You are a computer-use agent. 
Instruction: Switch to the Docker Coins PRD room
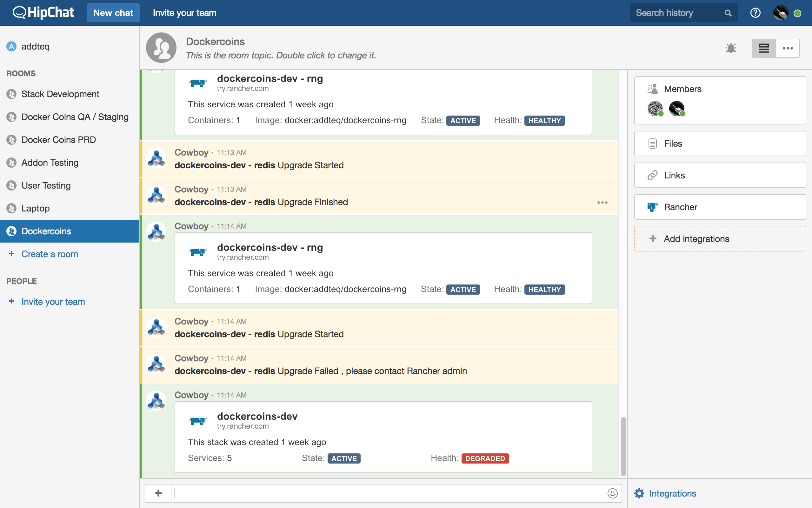[x=58, y=140]
